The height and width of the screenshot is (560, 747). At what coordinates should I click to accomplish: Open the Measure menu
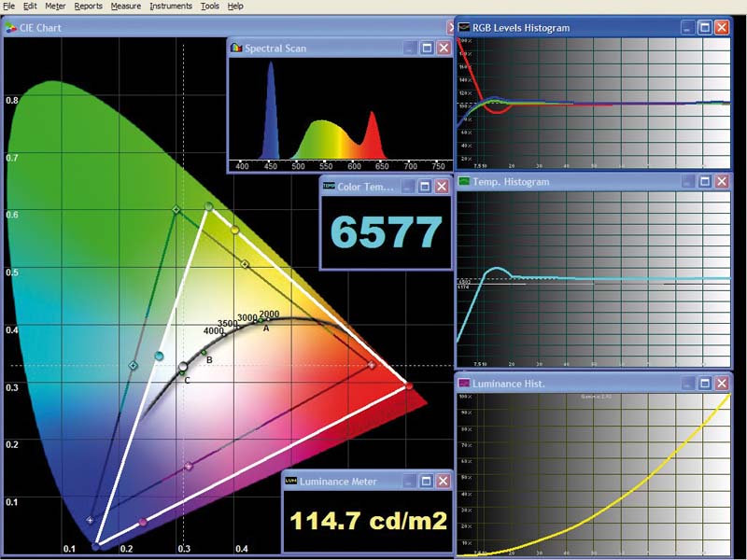(x=126, y=7)
